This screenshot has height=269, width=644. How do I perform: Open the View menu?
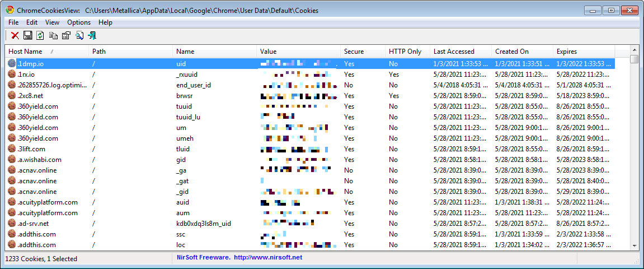pyautogui.click(x=52, y=22)
